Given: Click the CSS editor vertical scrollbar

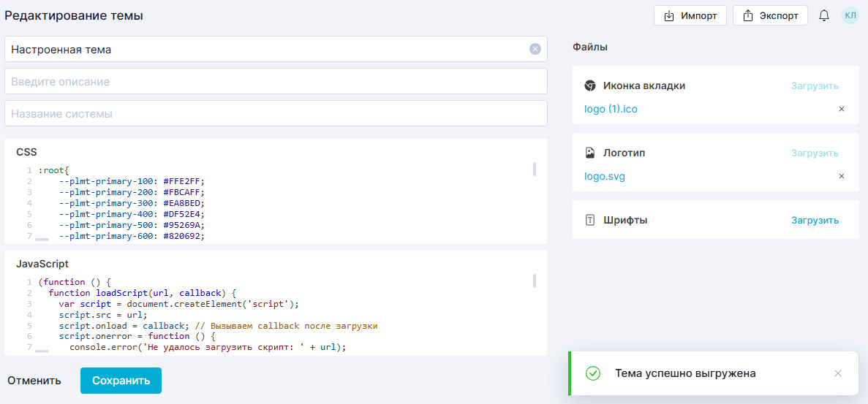Looking at the screenshot, I should [535, 169].
